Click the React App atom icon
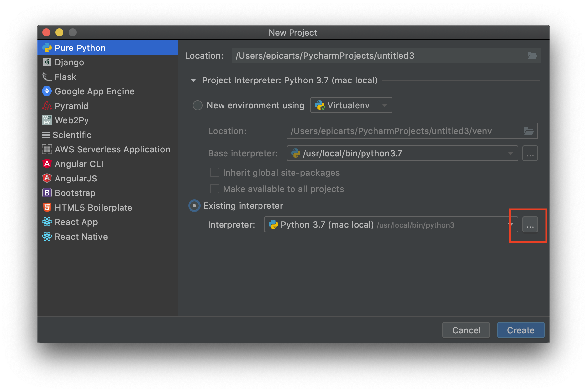This screenshot has height=392, width=587. click(47, 222)
